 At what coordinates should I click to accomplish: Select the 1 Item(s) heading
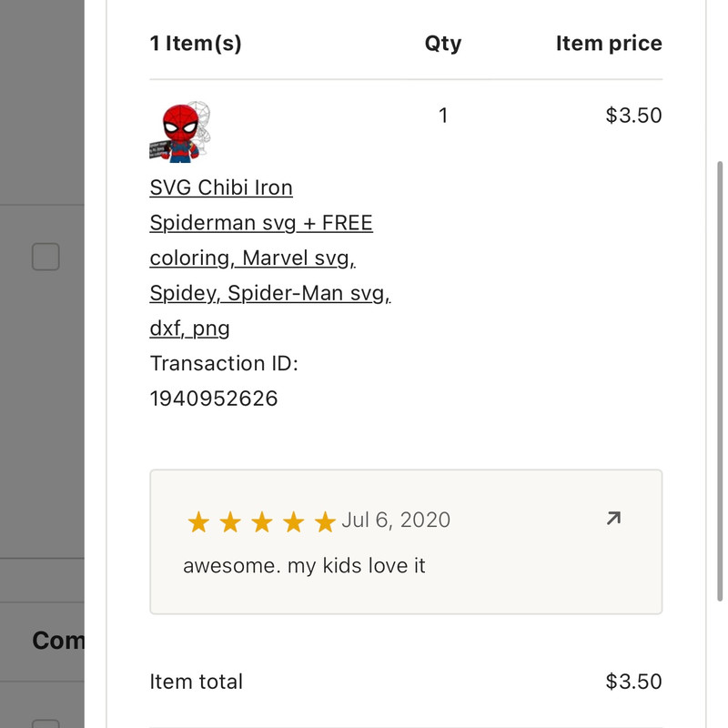pos(196,43)
